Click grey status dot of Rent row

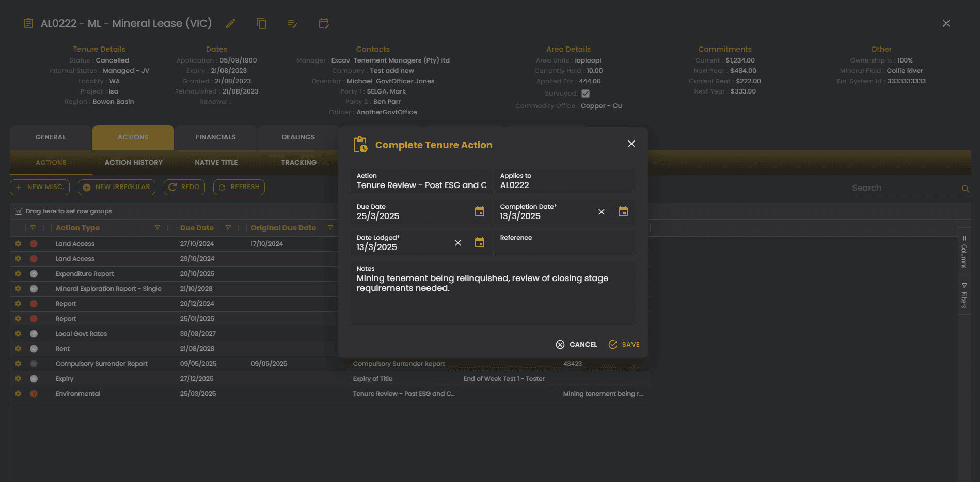click(34, 349)
